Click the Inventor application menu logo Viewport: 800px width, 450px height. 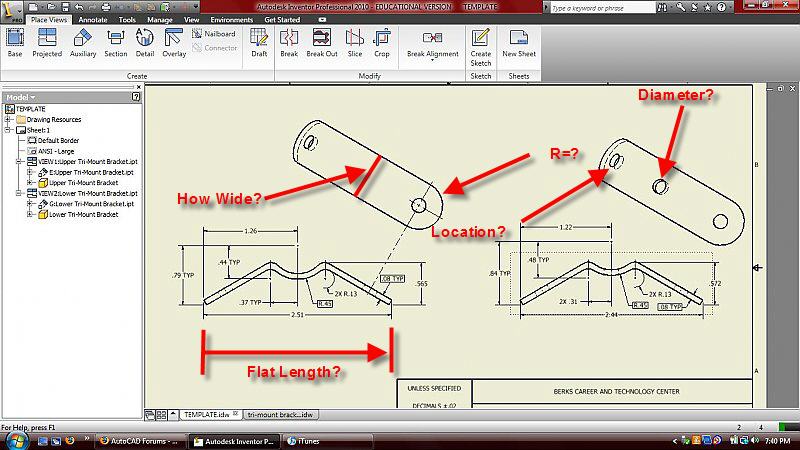tap(11, 10)
